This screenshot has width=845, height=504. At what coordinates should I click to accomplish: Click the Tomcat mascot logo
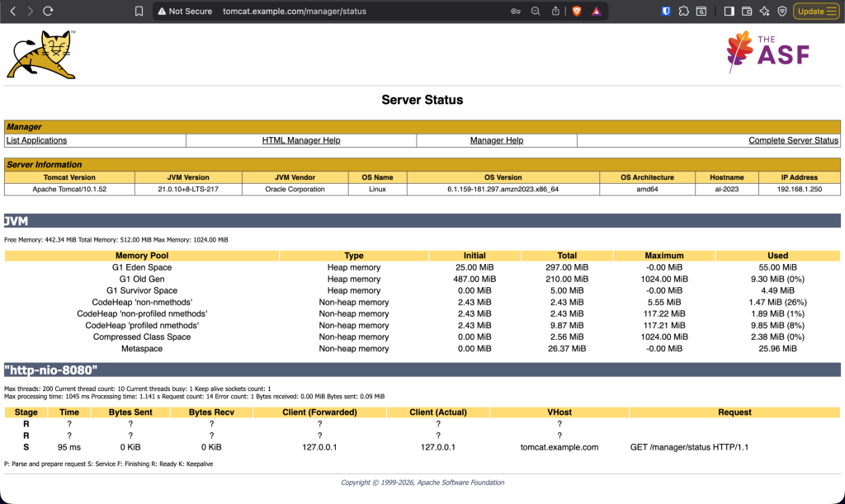coord(41,54)
